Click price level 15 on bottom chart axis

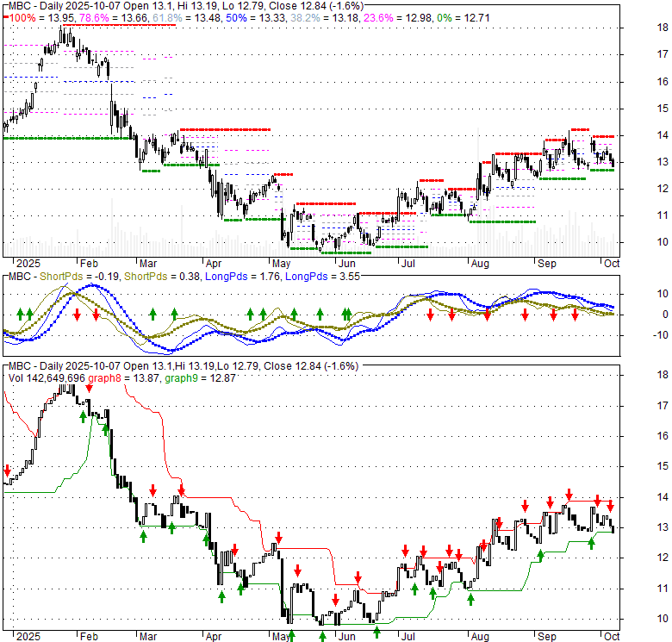pyautogui.click(x=663, y=466)
